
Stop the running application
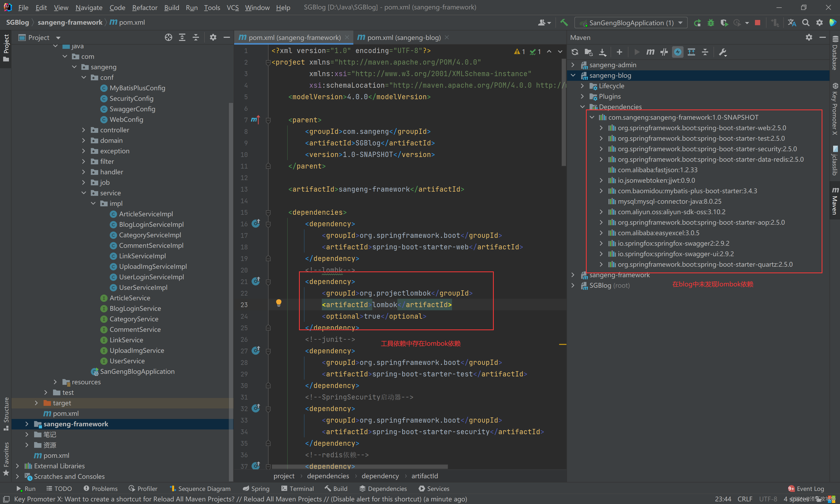(758, 23)
